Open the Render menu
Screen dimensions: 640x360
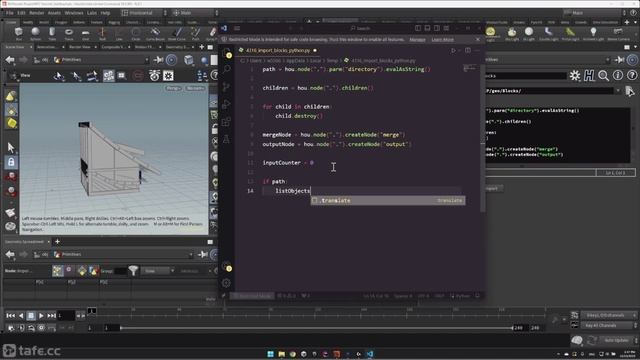(36, 13)
